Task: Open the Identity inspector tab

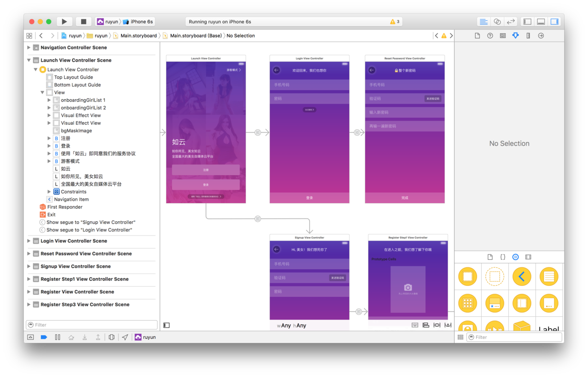Action: pyautogui.click(x=503, y=36)
